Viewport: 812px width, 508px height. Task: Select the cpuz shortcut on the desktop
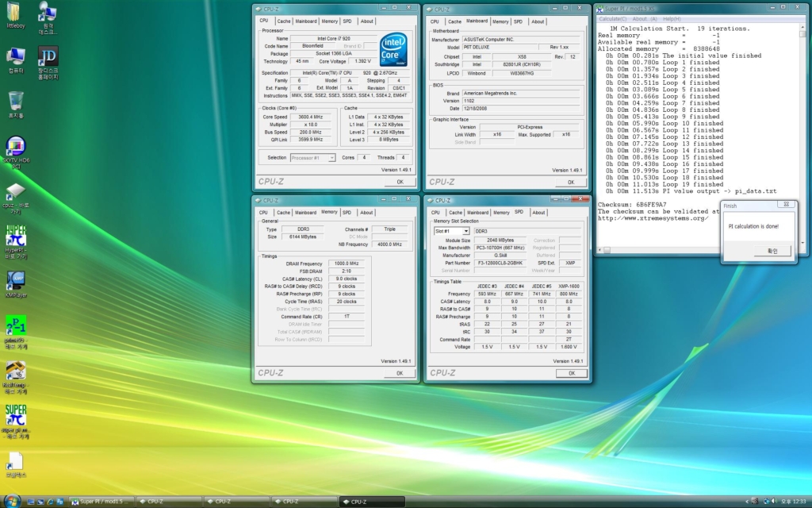point(16,198)
